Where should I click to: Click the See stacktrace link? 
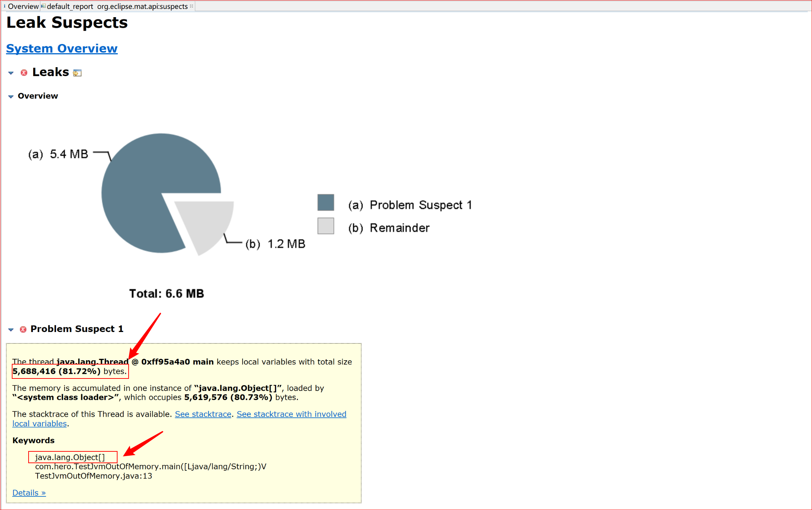coord(203,414)
